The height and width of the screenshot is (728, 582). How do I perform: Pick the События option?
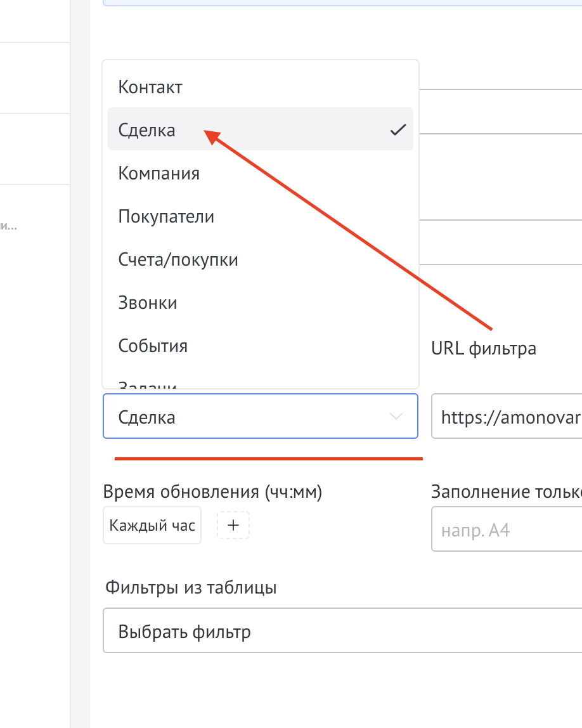[x=153, y=346]
